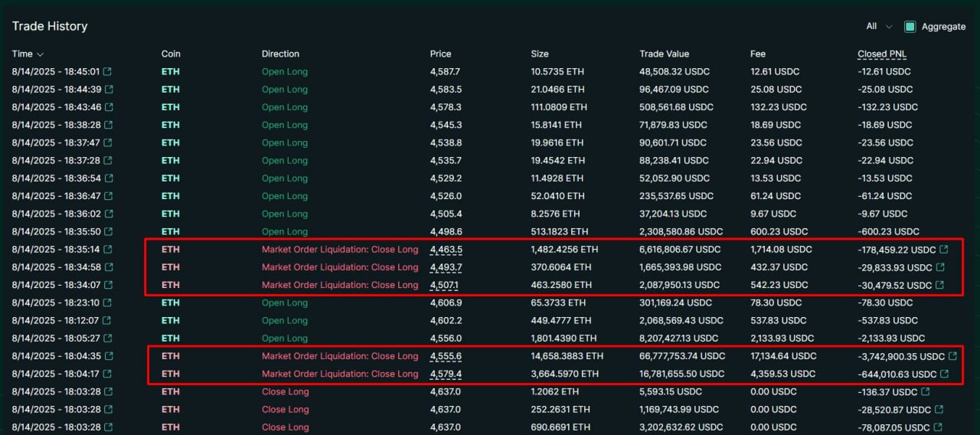Open external link icon beside 18:45:01 trade time
The width and height of the screenshot is (980, 435).
[108, 72]
